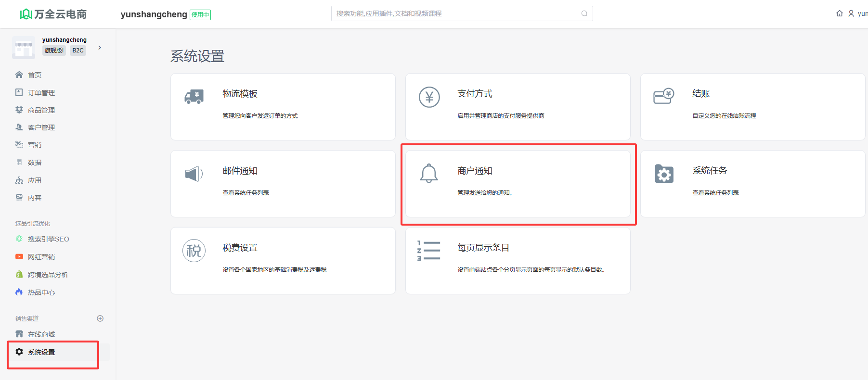Click the system tasks gear folder icon
This screenshot has width=868, height=380.
(664, 174)
